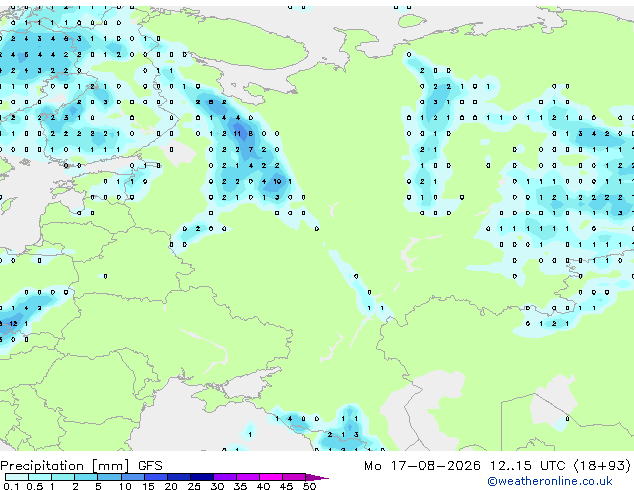Click the '25' legend scale value
Screen dimensions: 634x490
194,486
